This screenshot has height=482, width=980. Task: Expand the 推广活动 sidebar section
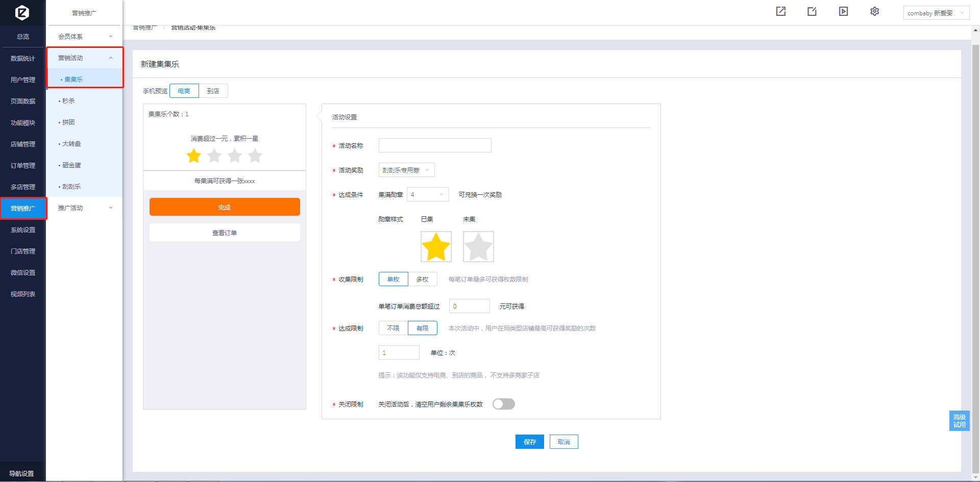point(84,208)
